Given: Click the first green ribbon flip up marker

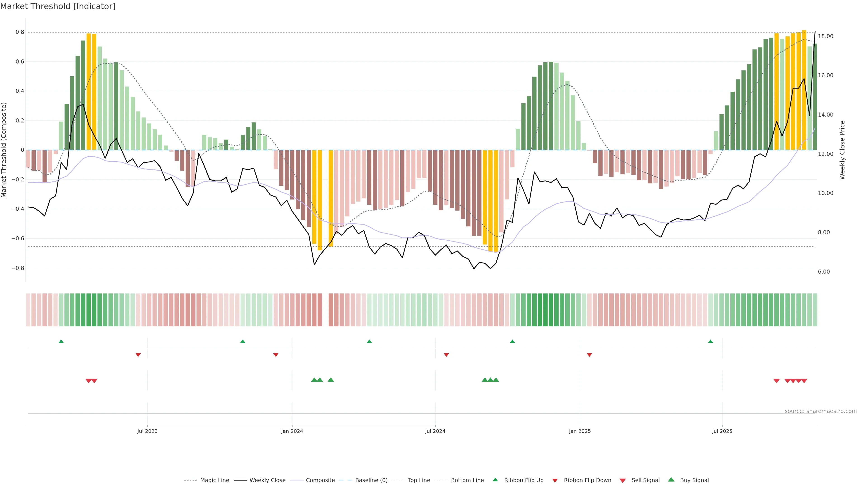Looking at the screenshot, I should click(61, 342).
